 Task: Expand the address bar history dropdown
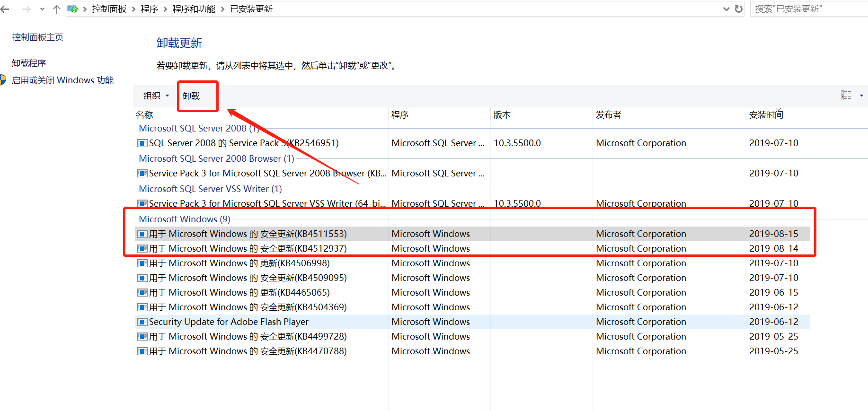[x=726, y=9]
